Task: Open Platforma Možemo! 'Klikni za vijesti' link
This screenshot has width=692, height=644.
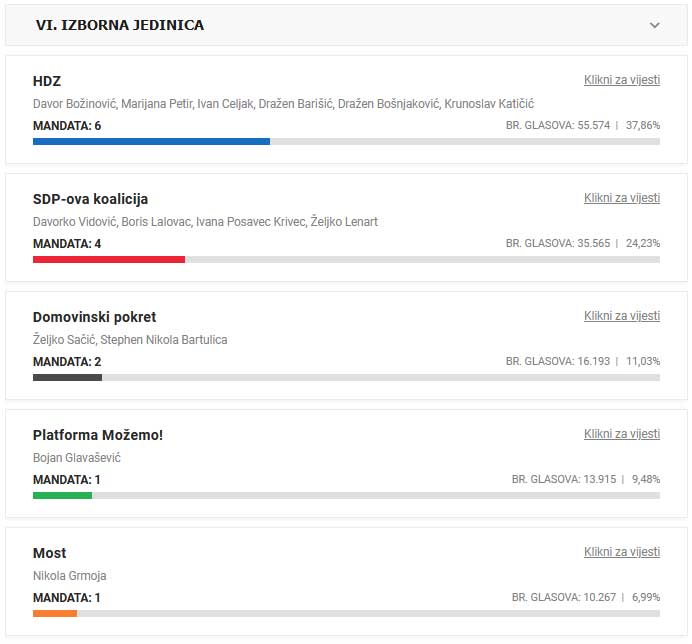Action: click(x=621, y=434)
